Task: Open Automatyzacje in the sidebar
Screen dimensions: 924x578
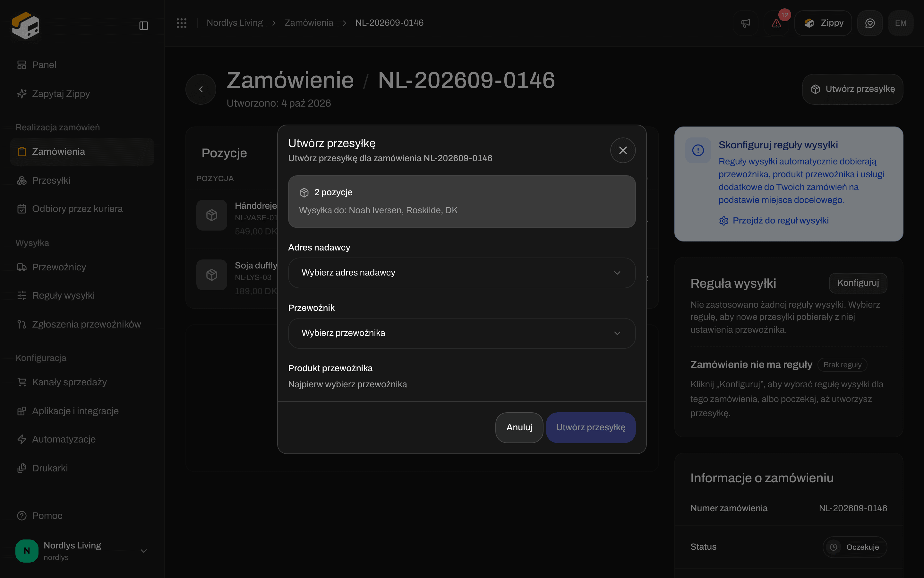Action: tap(82, 439)
